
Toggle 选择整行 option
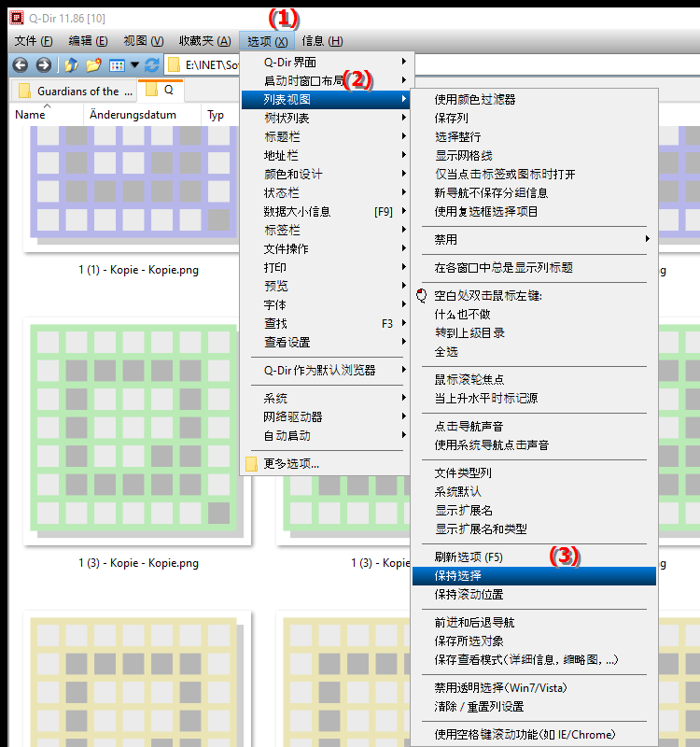pyautogui.click(x=534, y=136)
